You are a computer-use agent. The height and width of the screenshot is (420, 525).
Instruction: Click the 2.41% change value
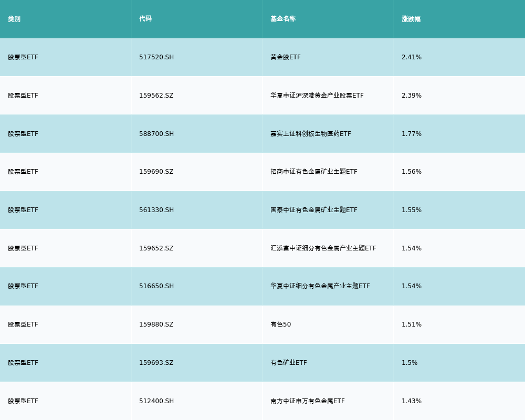click(x=412, y=57)
